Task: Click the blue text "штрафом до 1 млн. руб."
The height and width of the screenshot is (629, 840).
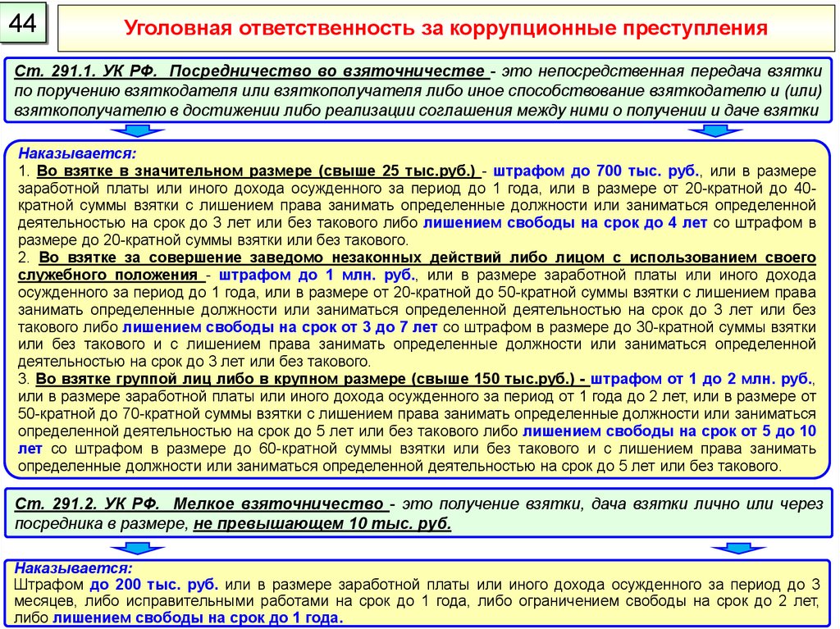Action: [x=317, y=275]
